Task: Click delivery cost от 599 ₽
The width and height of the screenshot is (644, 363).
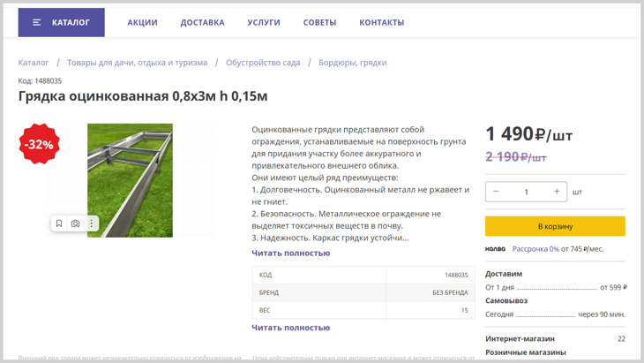Action: coord(613,287)
